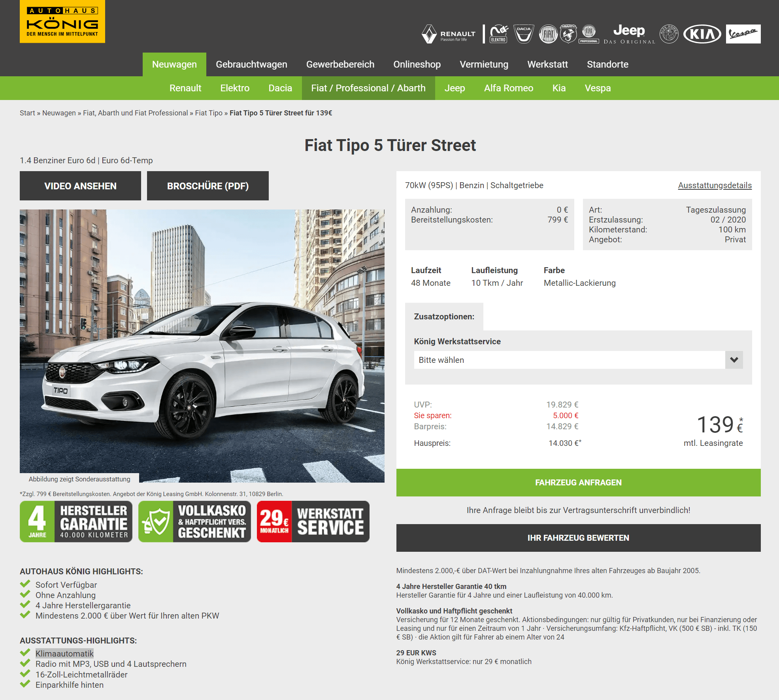Select Renault in green submenu
Screen dimensions: 779x700
pos(185,88)
